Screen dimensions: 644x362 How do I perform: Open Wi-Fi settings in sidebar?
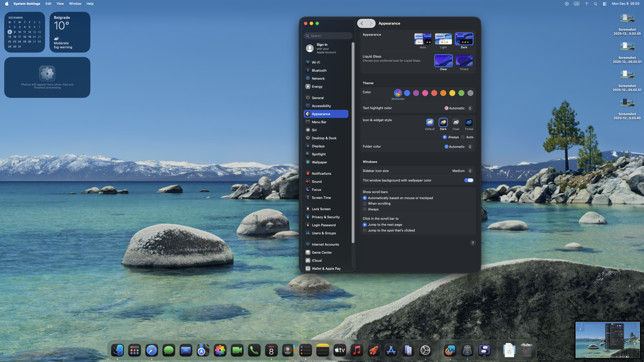[316, 62]
